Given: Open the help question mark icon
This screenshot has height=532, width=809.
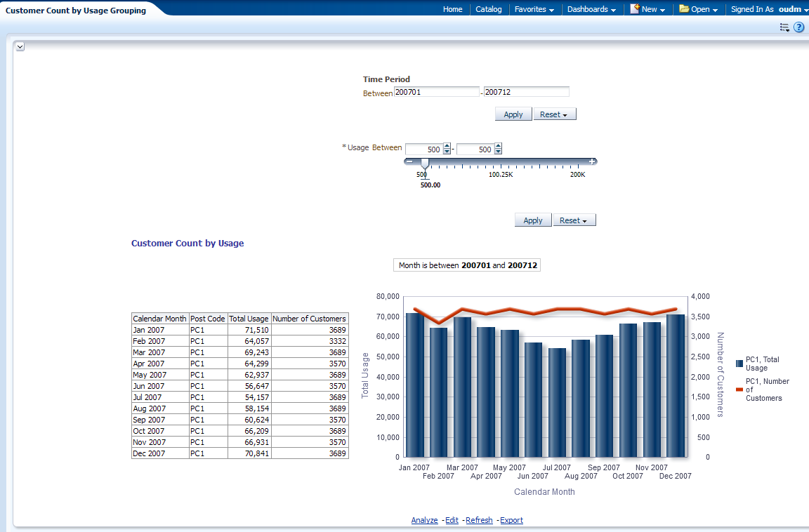Looking at the screenshot, I should click(798, 27).
